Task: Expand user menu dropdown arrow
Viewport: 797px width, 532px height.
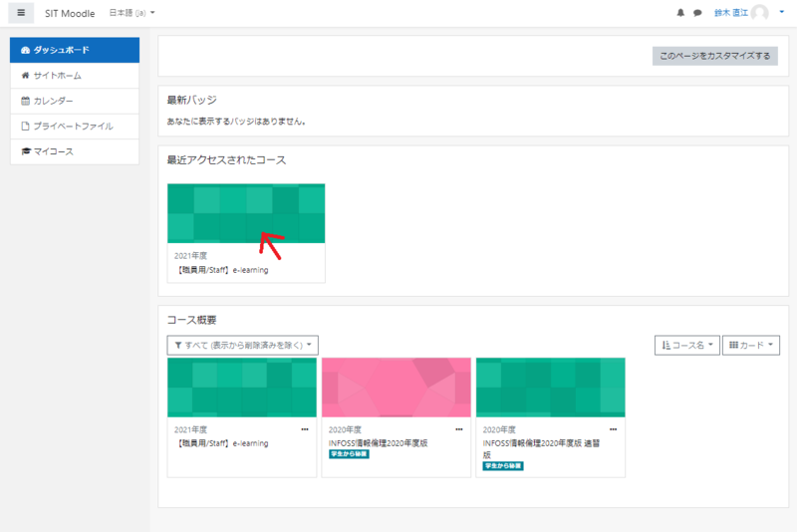Action: click(782, 12)
